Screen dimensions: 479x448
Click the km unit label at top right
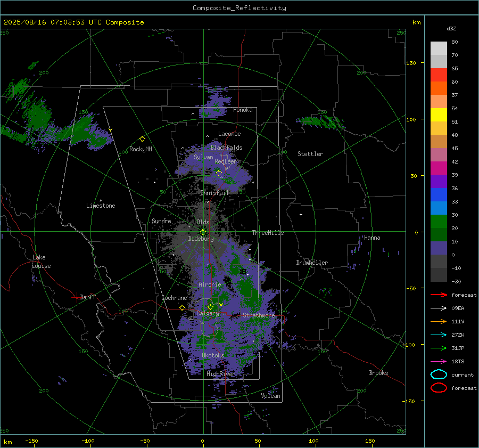pyautogui.click(x=417, y=22)
